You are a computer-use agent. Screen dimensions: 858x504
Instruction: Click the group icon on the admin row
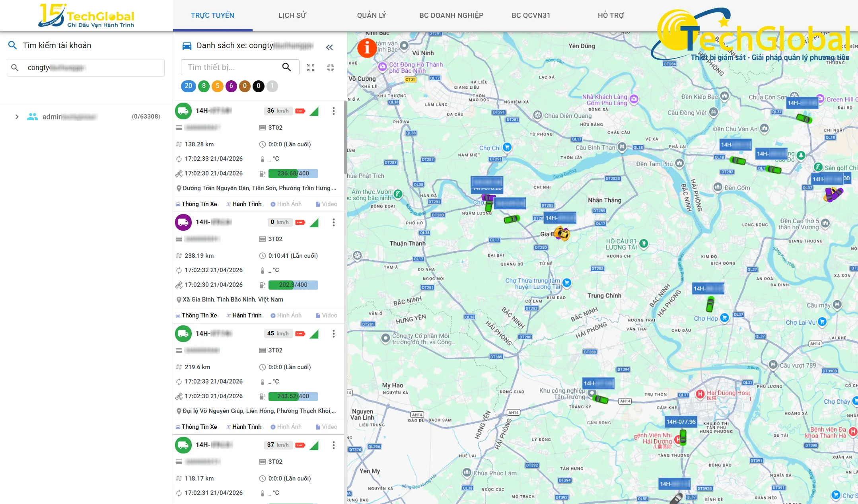click(x=33, y=117)
